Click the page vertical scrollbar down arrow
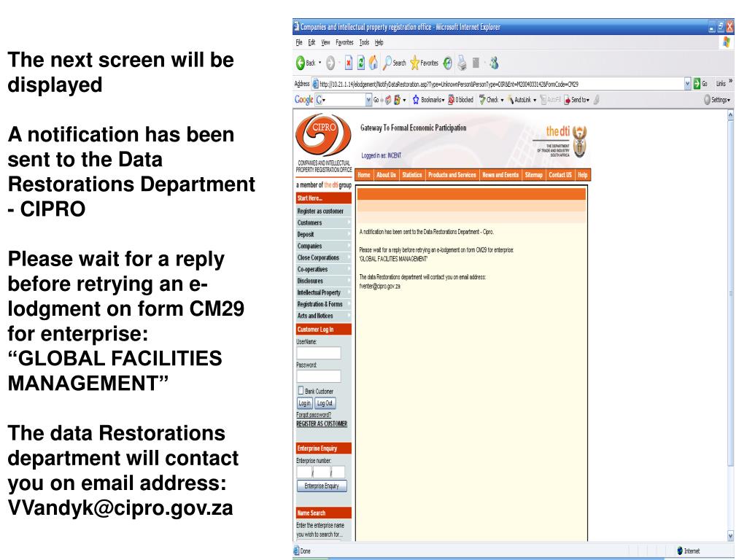 point(730,536)
